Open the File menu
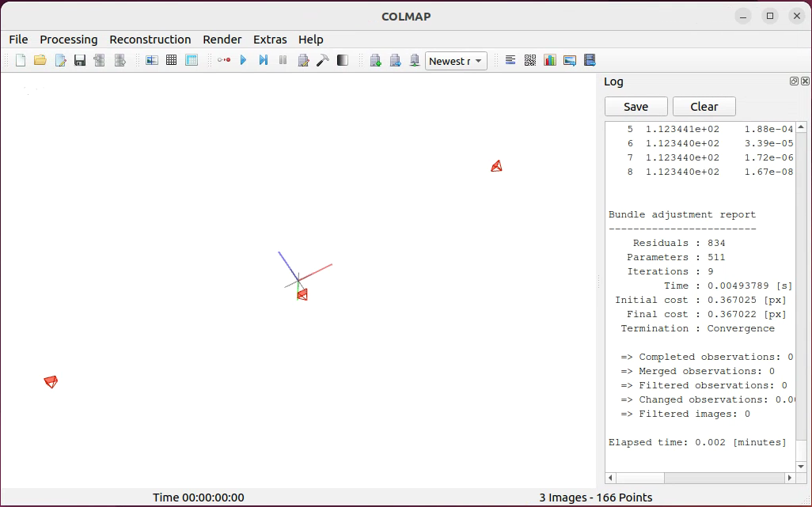The height and width of the screenshot is (507, 812). (x=19, y=40)
